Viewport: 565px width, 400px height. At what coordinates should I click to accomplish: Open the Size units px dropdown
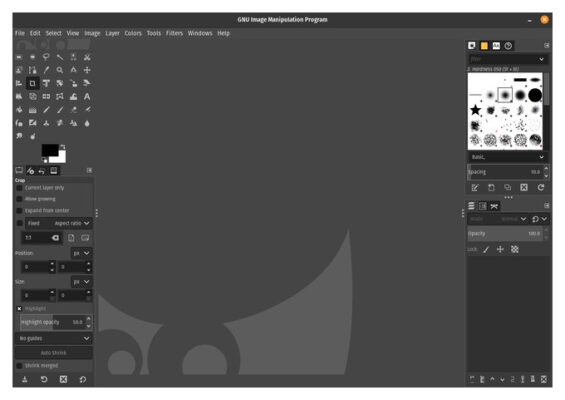tap(81, 282)
